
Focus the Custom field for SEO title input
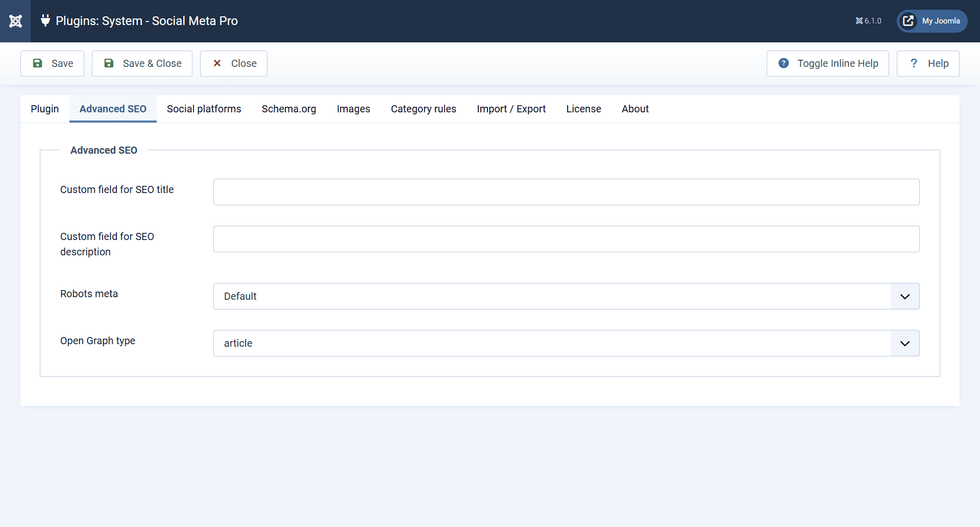pos(566,192)
